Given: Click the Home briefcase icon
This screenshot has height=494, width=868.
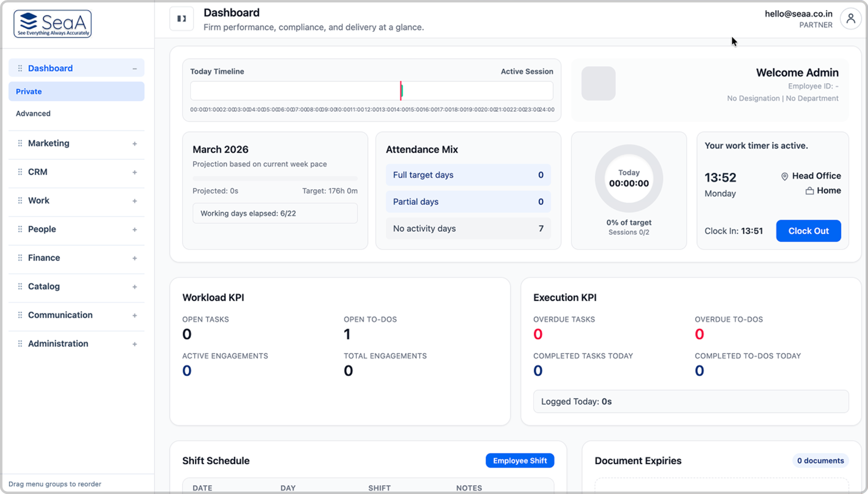Looking at the screenshot, I should point(809,191).
